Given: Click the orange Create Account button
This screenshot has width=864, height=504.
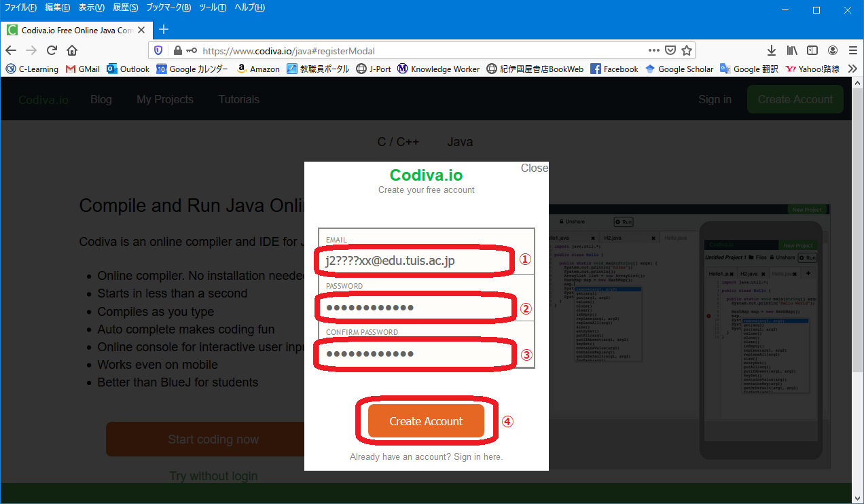Looking at the screenshot, I should click(426, 421).
